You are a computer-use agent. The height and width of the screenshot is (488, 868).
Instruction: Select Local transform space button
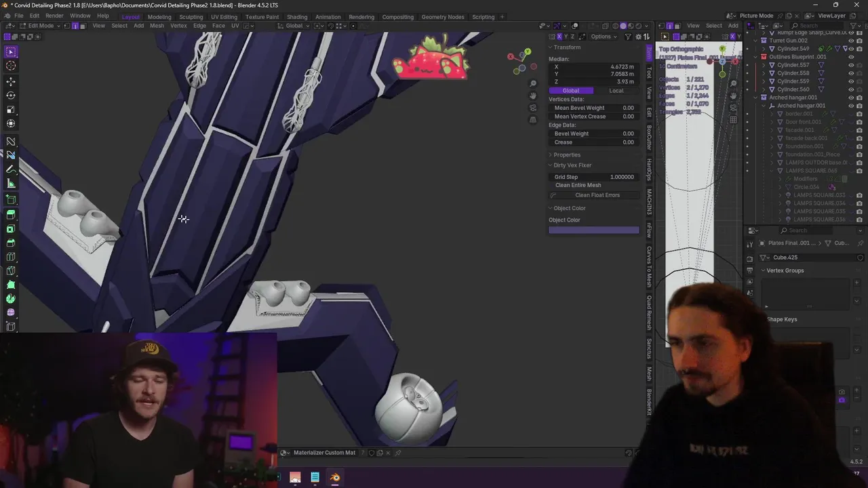point(616,91)
